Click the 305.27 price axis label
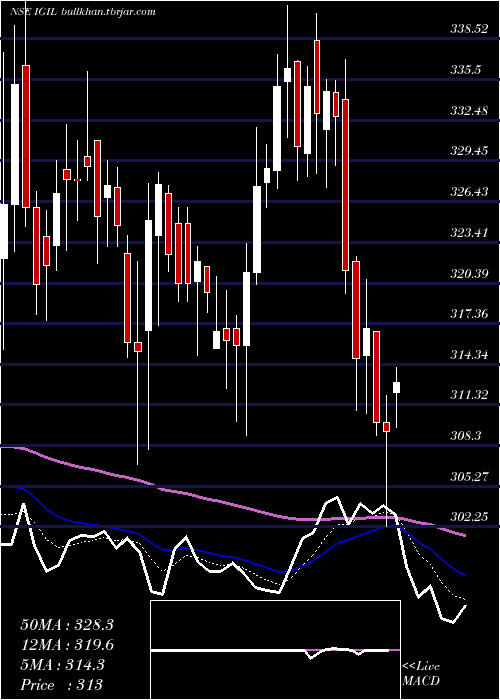The height and width of the screenshot is (700, 500). tap(470, 476)
